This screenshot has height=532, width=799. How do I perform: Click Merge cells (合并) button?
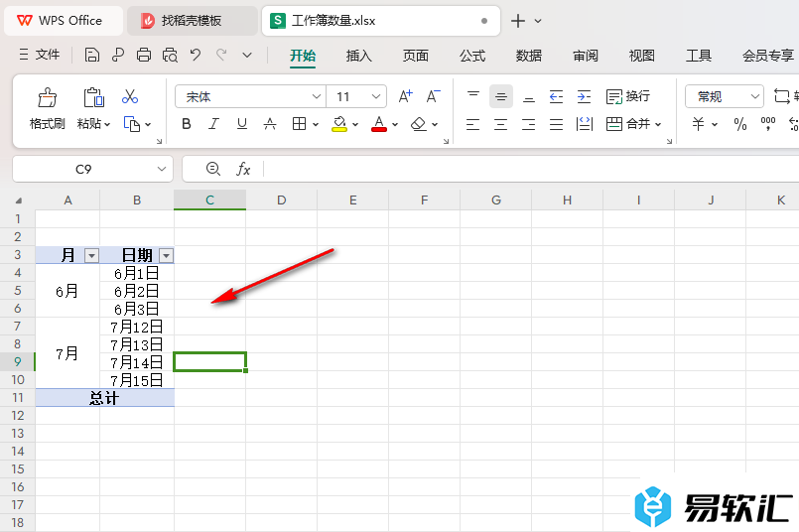[x=627, y=124]
